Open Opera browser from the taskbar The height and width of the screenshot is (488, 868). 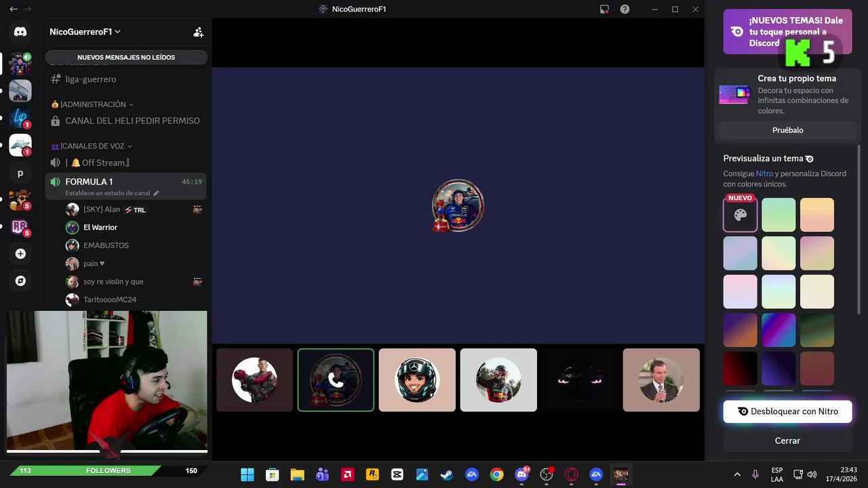572,474
